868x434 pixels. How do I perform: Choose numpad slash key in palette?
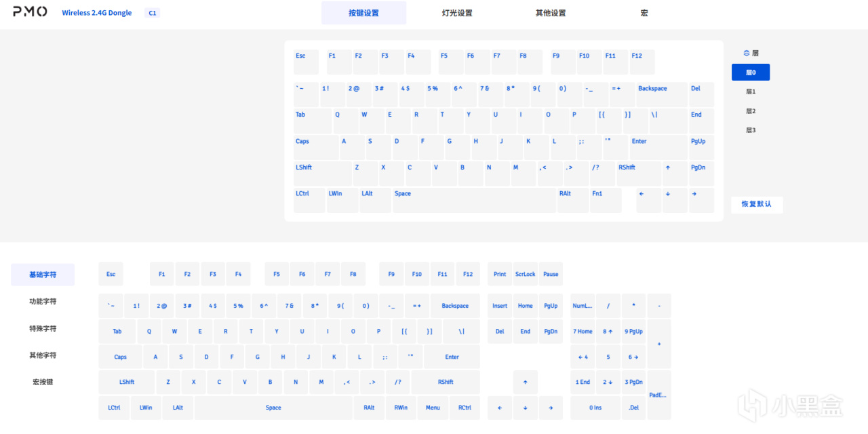(608, 306)
